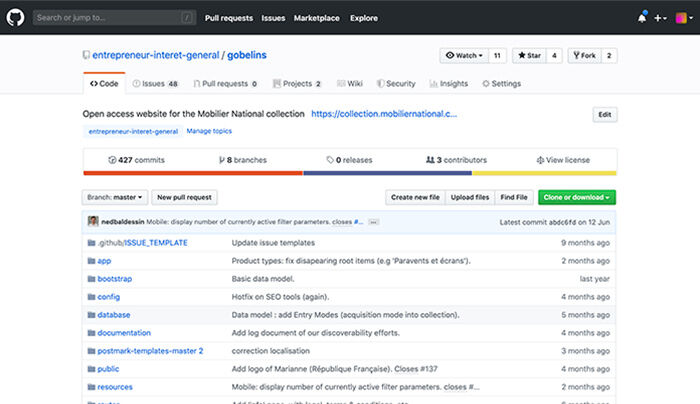Image resolution: width=700 pixels, height=404 pixels.
Task: Switch to the Code tab
Action: (x=104, y=83)
